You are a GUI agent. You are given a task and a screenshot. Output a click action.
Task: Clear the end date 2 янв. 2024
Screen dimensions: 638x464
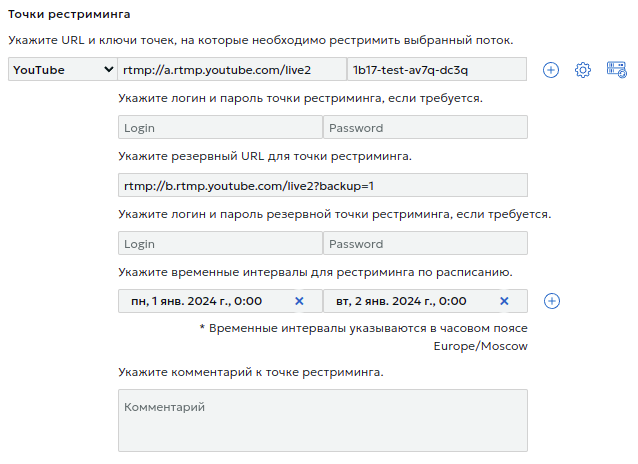[x=504, y=301]
